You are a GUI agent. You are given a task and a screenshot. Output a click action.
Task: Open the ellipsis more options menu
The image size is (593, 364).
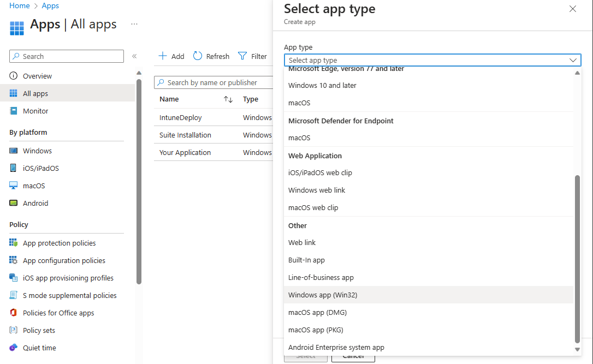click(x=134, y=24)
